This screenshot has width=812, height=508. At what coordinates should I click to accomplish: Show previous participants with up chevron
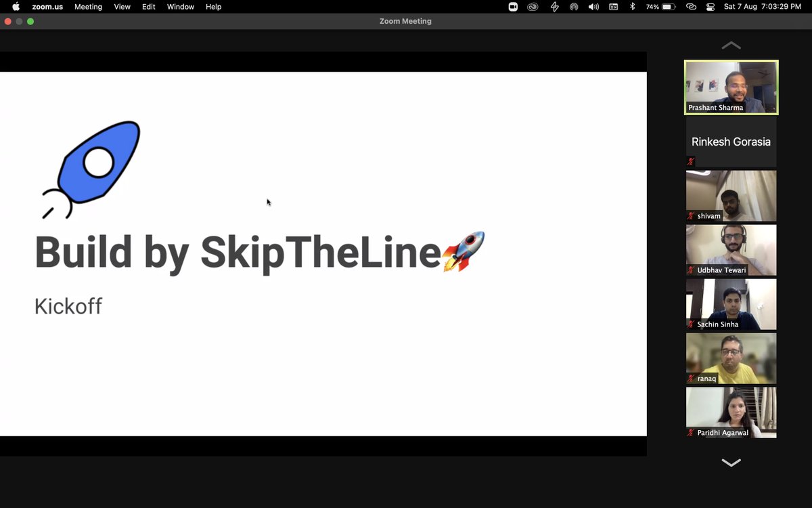pos(731,45)
